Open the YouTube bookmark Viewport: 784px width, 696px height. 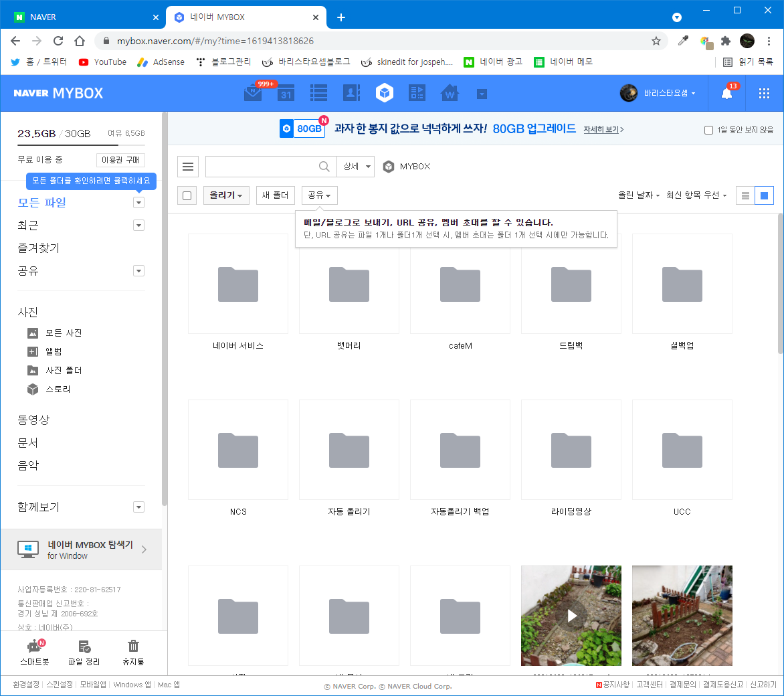102,62
